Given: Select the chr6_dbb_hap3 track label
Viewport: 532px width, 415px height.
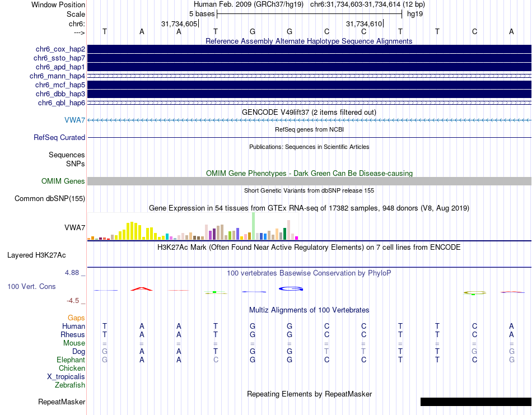Looking at the screenshot, I should coord(60,94).
